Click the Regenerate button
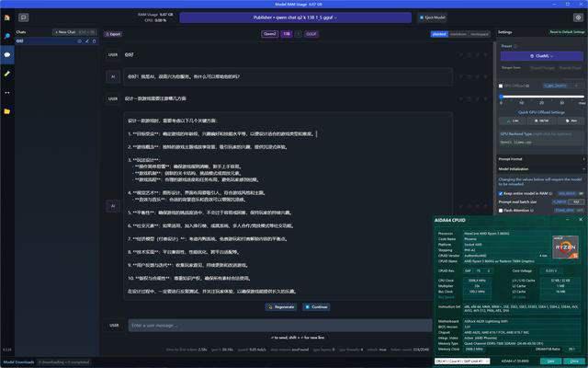Screen dimensions: 588x368 pos(282,306)
